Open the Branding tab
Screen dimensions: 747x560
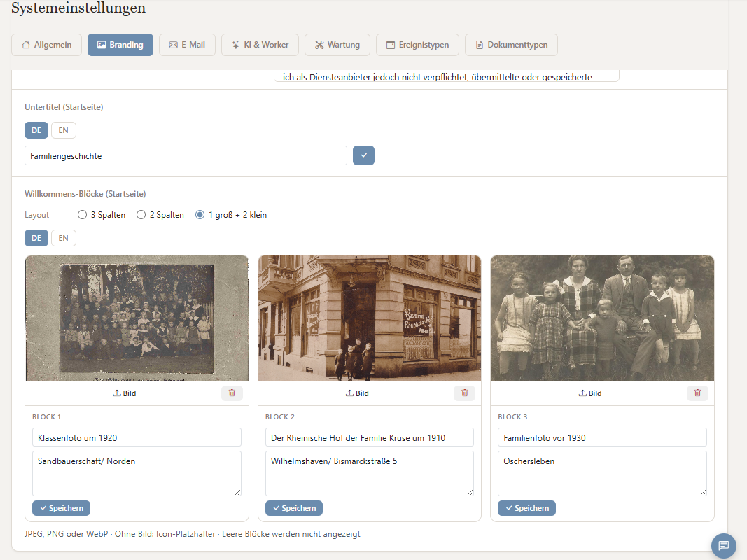coord(120,45)
